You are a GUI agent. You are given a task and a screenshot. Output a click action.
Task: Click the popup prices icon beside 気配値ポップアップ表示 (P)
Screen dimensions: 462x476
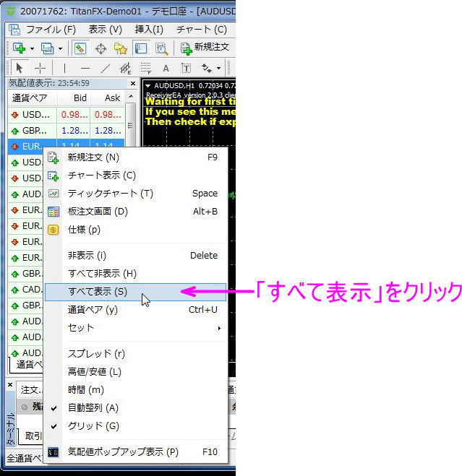tap(54, 452)
